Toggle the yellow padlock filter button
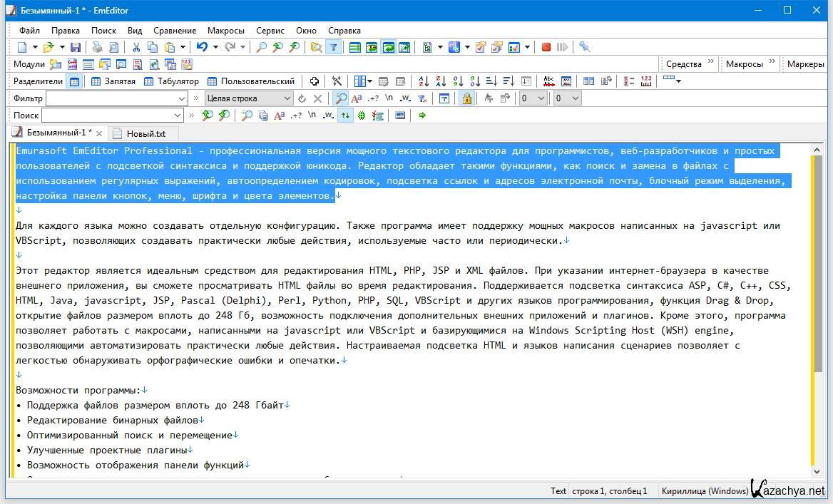833x504 pixels. point(466,98)
